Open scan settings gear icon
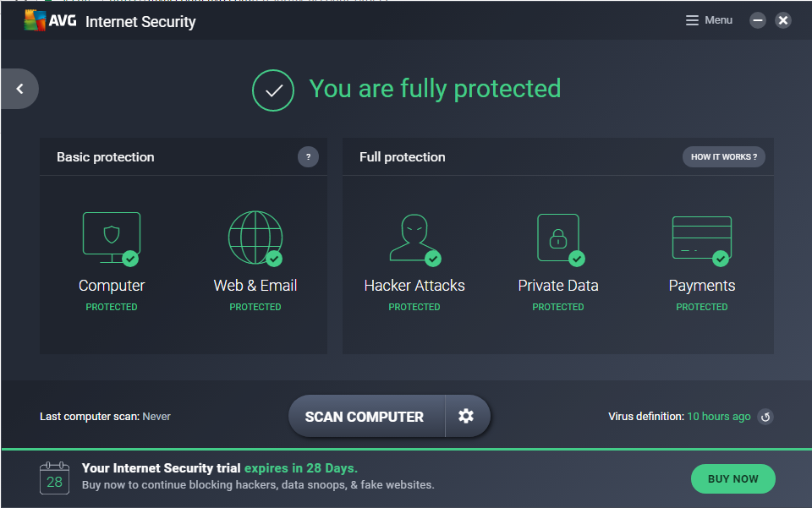This screenshot has width=812, height=508. pos(466,416)
